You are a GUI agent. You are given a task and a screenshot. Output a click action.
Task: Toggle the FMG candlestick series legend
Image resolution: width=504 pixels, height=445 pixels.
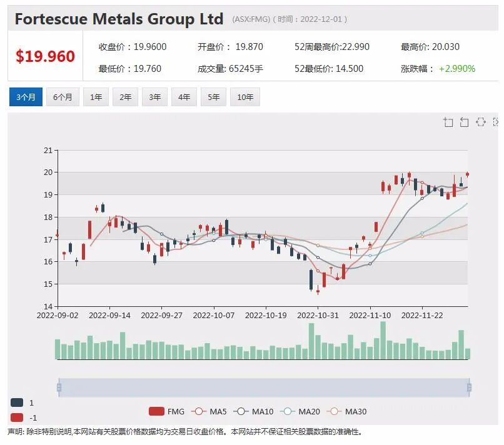166,412
